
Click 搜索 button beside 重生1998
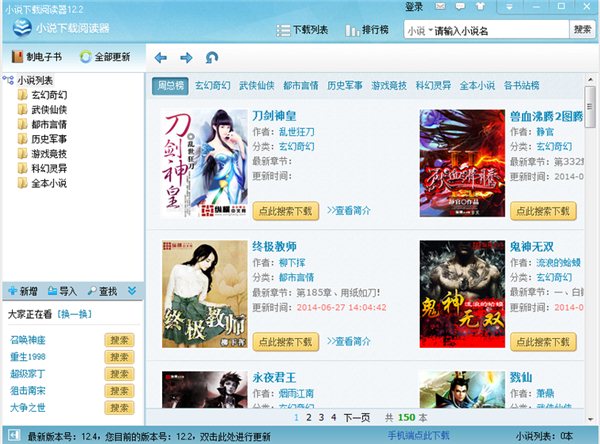pos(119,357)
